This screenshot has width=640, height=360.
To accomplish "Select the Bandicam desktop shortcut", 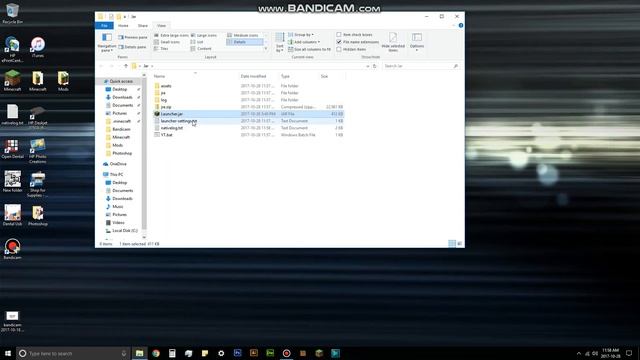I will tap(12, 249).
